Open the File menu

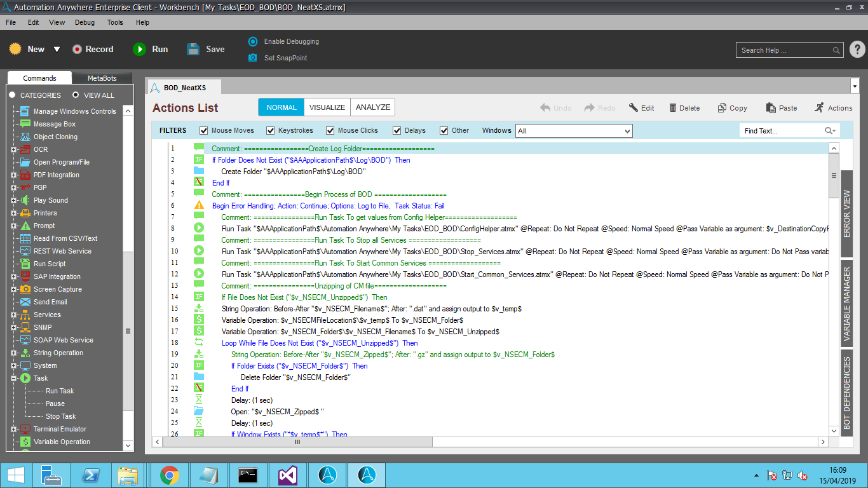[11, 22]
